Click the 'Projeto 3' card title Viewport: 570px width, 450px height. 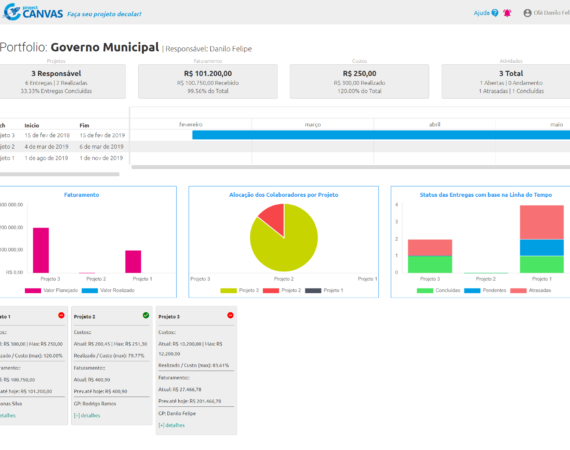(169, 317)
